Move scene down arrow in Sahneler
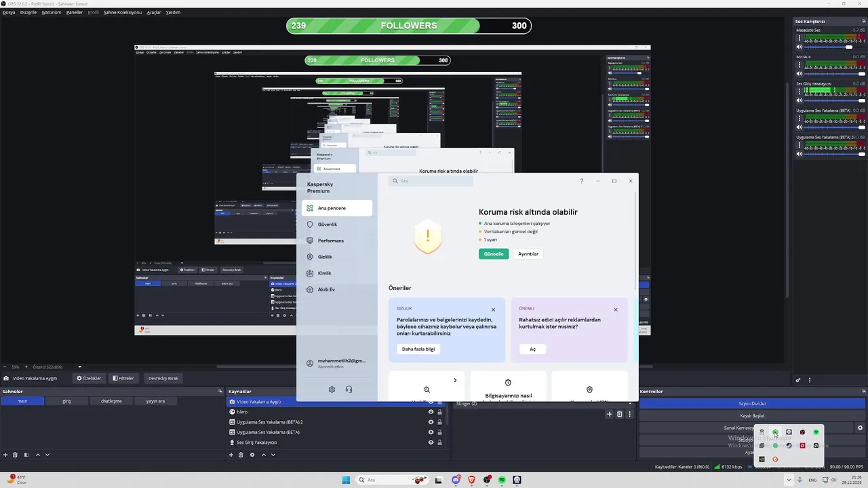Viewport: 868px width, 488px height. (x=47, y=455)
